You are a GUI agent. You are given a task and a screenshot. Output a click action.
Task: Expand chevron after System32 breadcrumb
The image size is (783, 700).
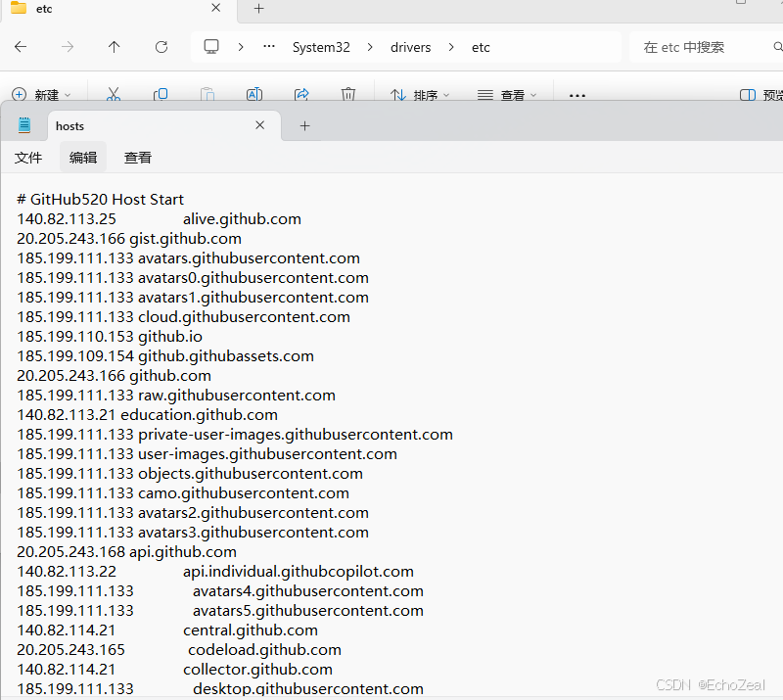(x=370, y=47)
